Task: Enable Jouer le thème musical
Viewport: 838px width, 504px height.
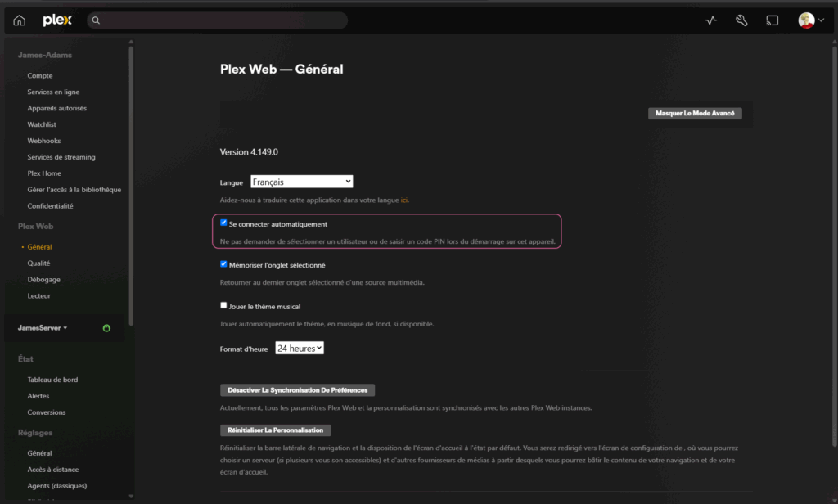Action: coord(223,305)
